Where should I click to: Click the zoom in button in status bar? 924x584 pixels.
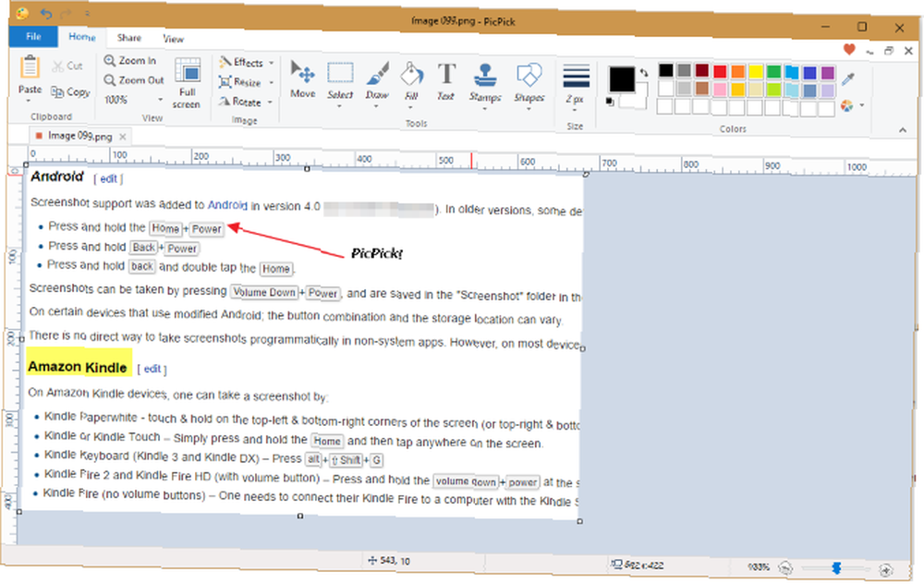click(886, 569)
